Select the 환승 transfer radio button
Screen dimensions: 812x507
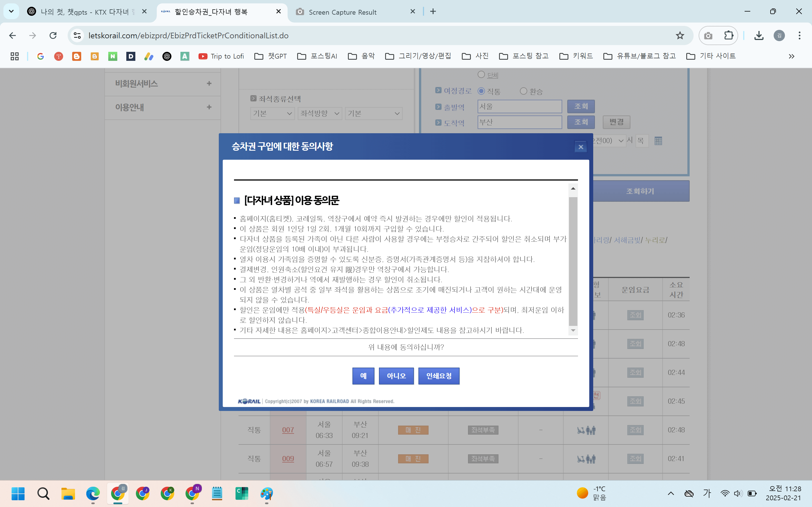(x=524, y=91)
